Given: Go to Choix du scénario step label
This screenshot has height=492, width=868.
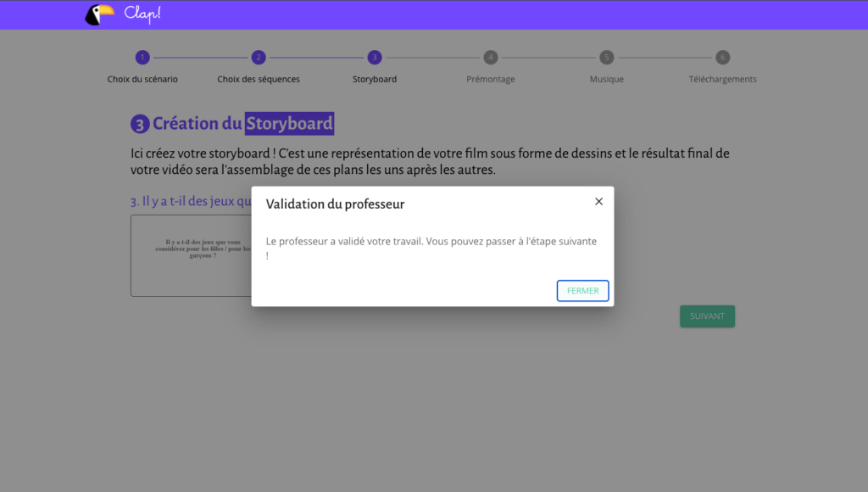Looking at the screenshot, I should [x=142, y=79].
